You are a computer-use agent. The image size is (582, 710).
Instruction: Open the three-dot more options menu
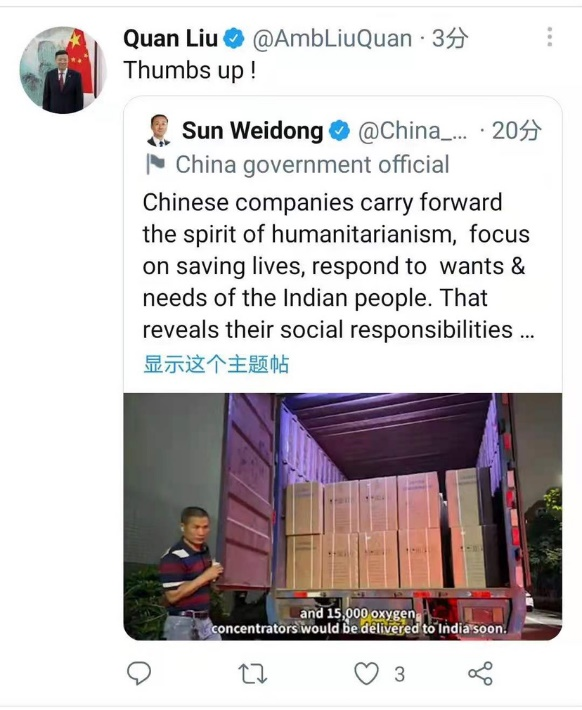click(x=549, y=37)
